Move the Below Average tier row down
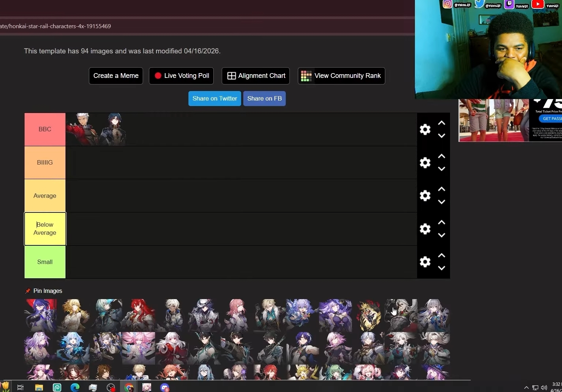The height and width of the screenshot is (392, 562). pos(442,235)
